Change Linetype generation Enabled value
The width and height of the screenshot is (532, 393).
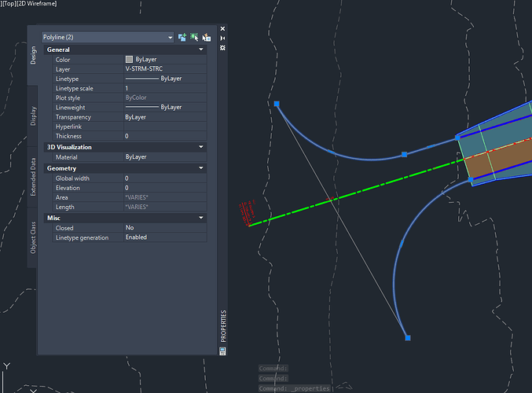pyautogui.click(x=165, y=237)
